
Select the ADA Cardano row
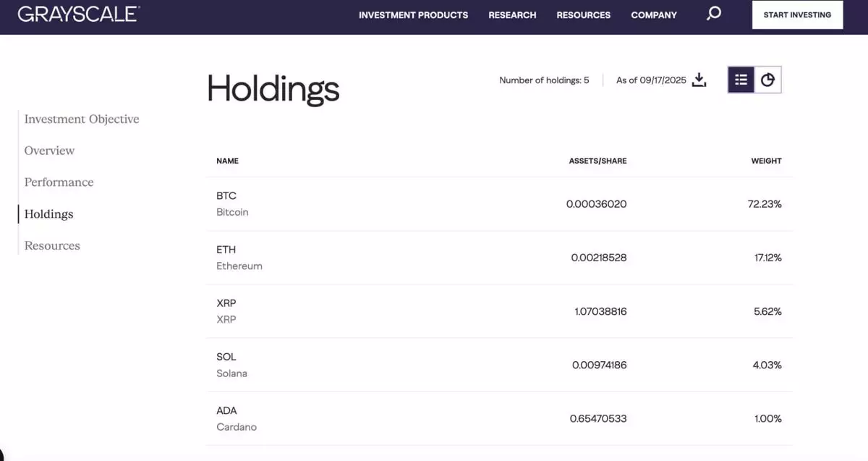499,418
